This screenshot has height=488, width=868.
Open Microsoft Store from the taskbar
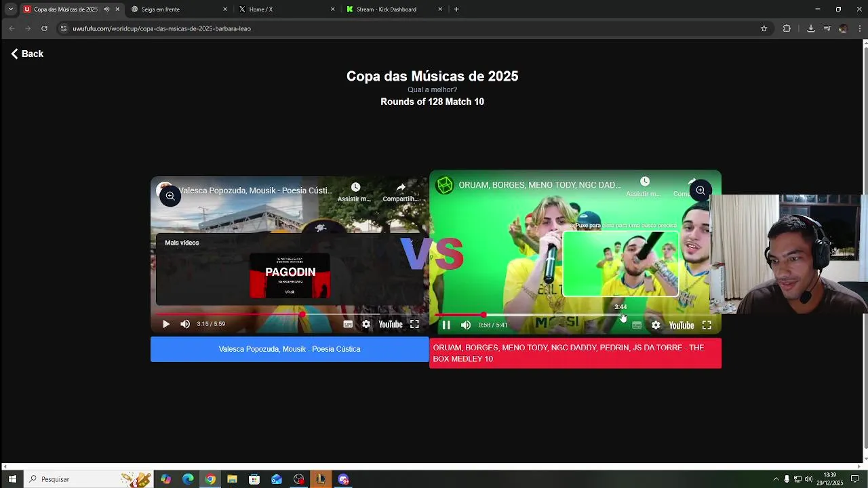pyautogui.click(x=254, y=479)
